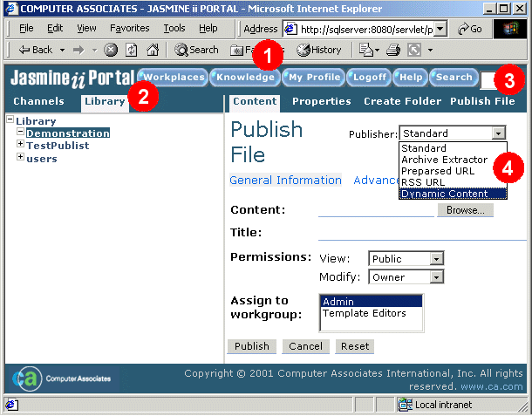This screenshot has width=532, height=416.
Task: Open the View menu
Action: tap(86, 28)
